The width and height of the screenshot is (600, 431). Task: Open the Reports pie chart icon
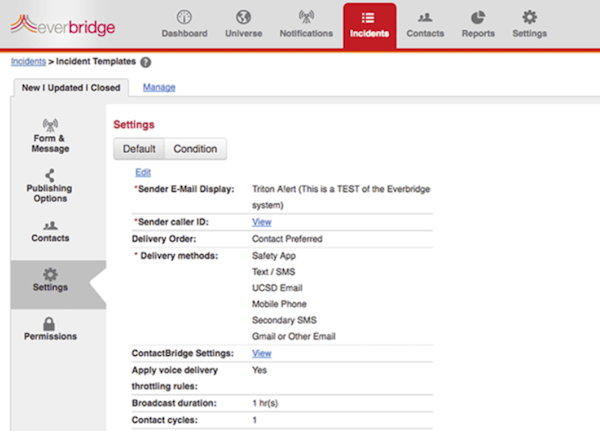(x=477, y=18)
